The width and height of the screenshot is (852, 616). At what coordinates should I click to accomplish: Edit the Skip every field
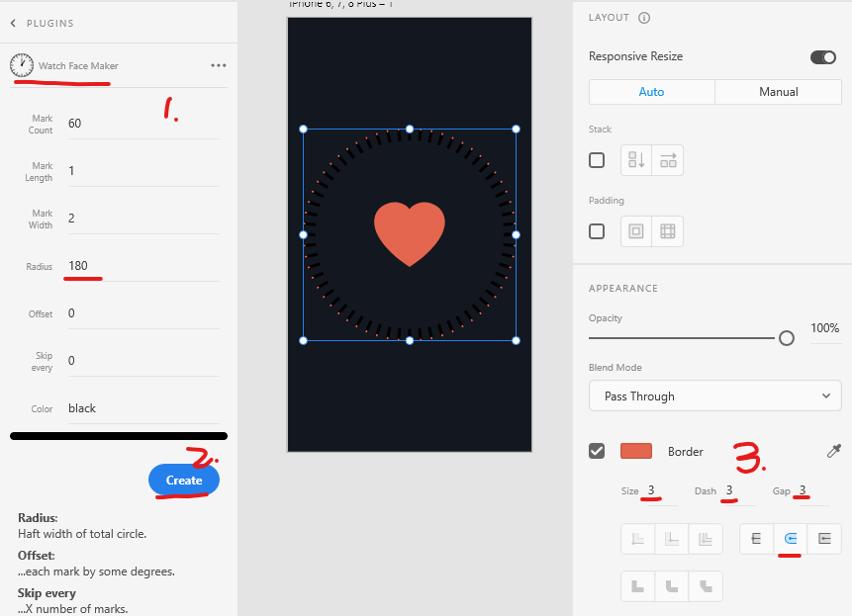pyautogui.click(x=143, y=361)
